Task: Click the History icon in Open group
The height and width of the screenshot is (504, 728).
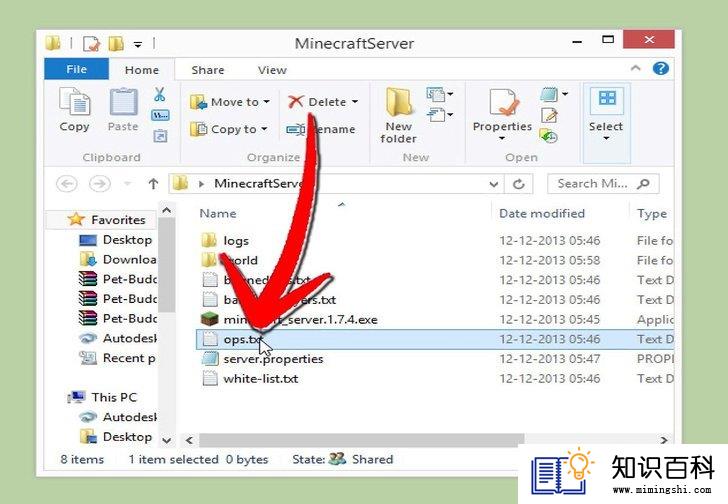Action: click(549, 136)
